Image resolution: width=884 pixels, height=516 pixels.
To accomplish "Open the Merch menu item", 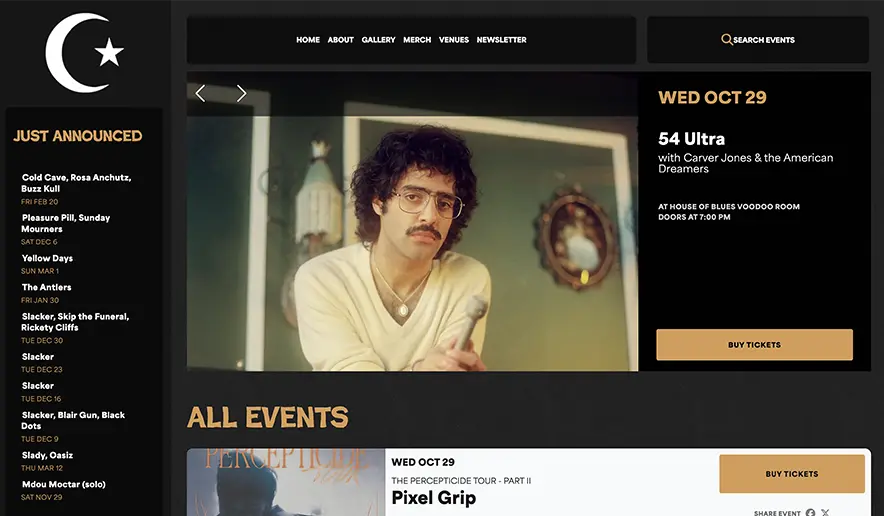I will click(x=417, y=39).
